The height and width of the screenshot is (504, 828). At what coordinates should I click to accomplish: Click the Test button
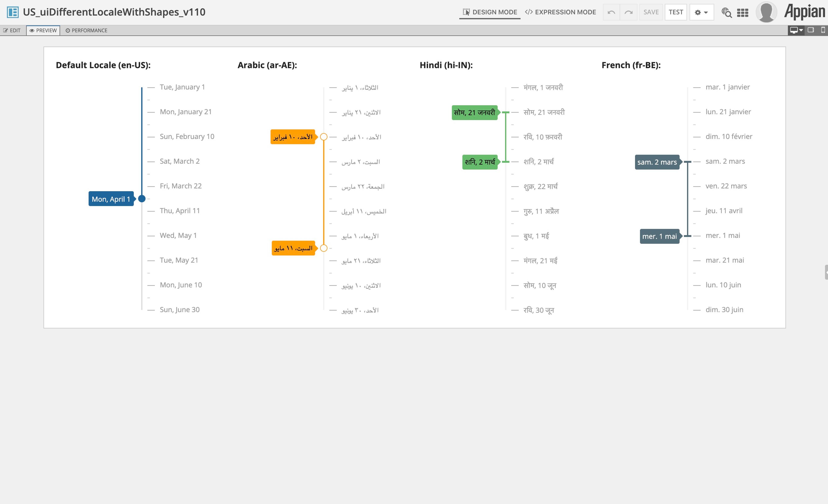(x=676, y=12)
